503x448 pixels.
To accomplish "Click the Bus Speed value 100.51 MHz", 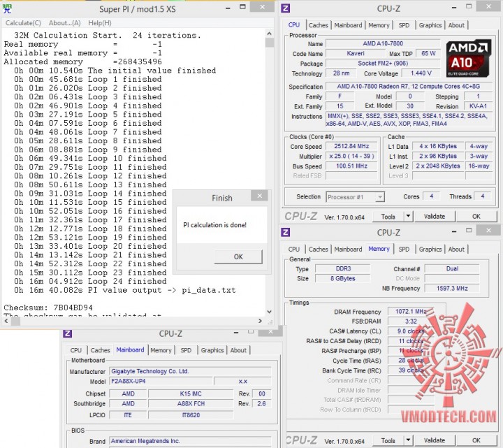I will coord(351,166).
